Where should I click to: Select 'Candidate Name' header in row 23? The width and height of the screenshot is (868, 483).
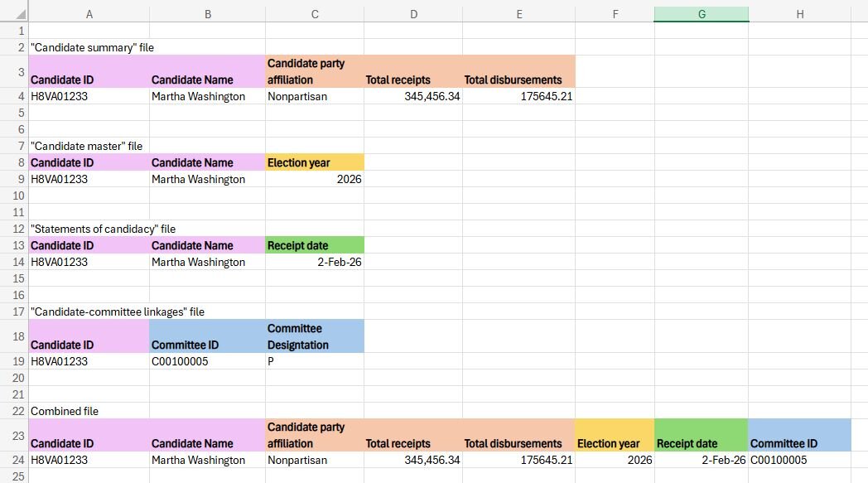(208, 436)
